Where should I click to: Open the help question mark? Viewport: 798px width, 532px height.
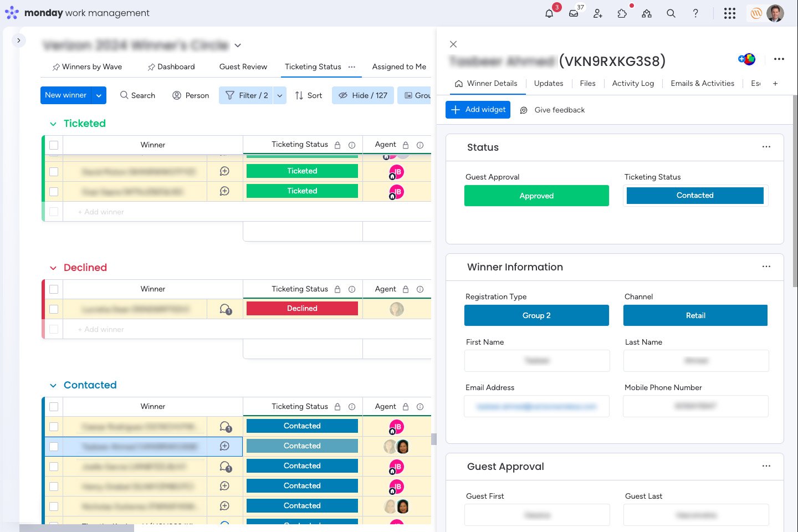[695, 13]
